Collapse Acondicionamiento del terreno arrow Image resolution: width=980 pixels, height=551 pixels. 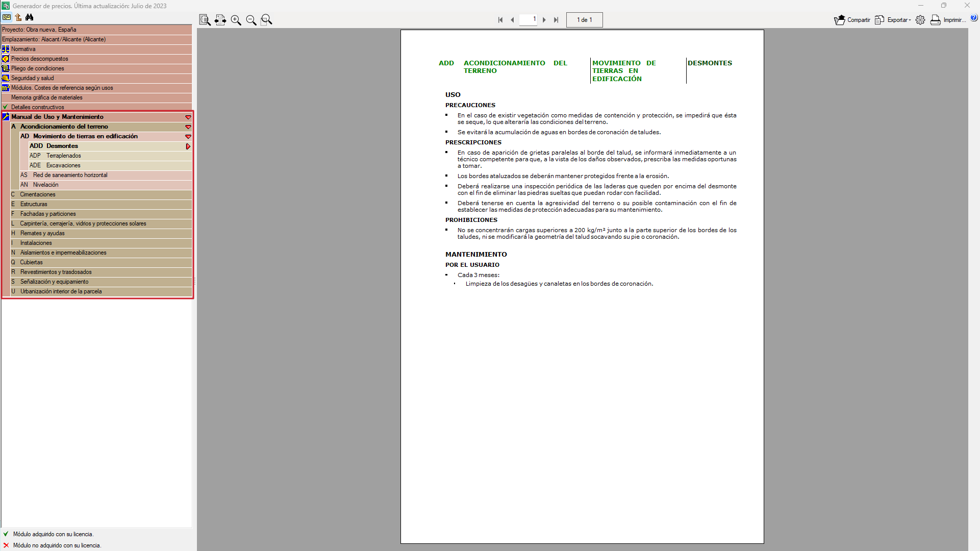[188, 127]
